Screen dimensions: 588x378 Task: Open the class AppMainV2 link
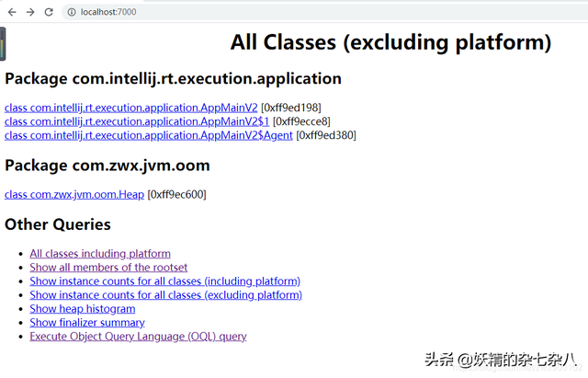(x=130, y=109)
